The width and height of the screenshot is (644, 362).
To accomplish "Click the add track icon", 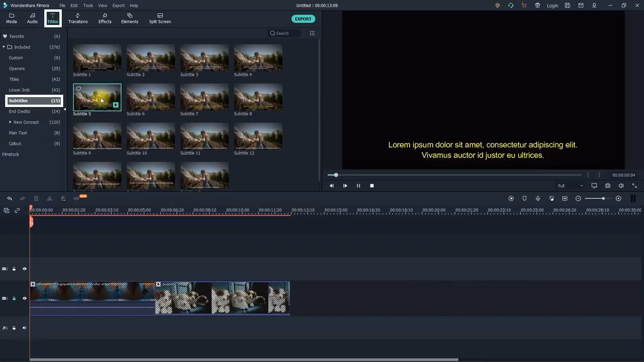I will point(7,211).
